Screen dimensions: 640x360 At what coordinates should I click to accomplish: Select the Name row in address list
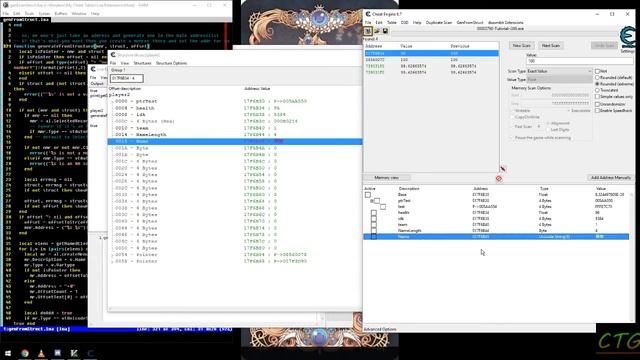(x=496, y=237)
